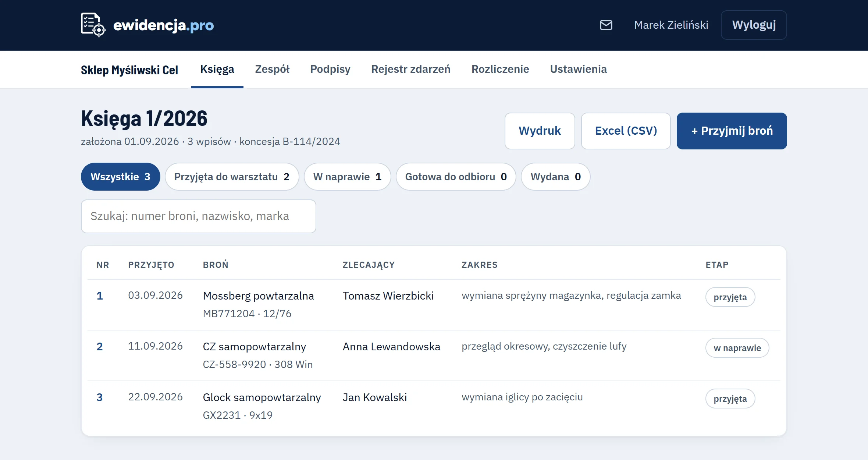Screen dimensions: 868x460
Task: Click Glock samopowtarzalny weapon name
Action: (x=262, y=397)
